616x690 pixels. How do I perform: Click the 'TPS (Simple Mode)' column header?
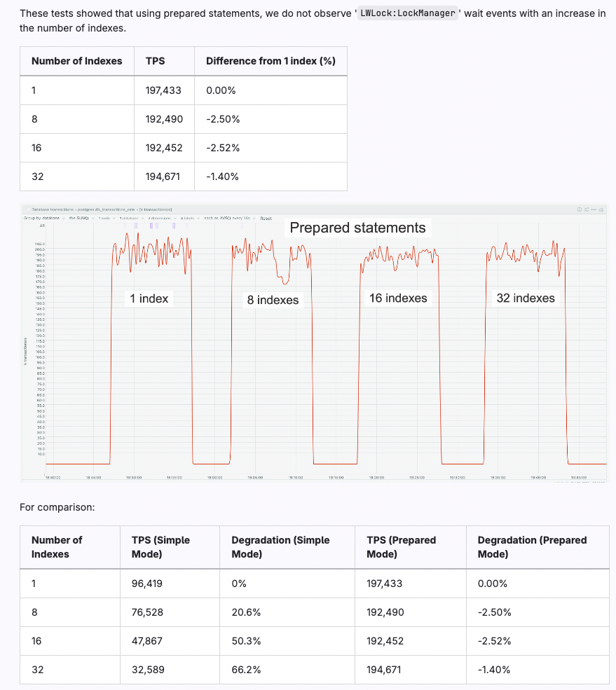point(160,546)
